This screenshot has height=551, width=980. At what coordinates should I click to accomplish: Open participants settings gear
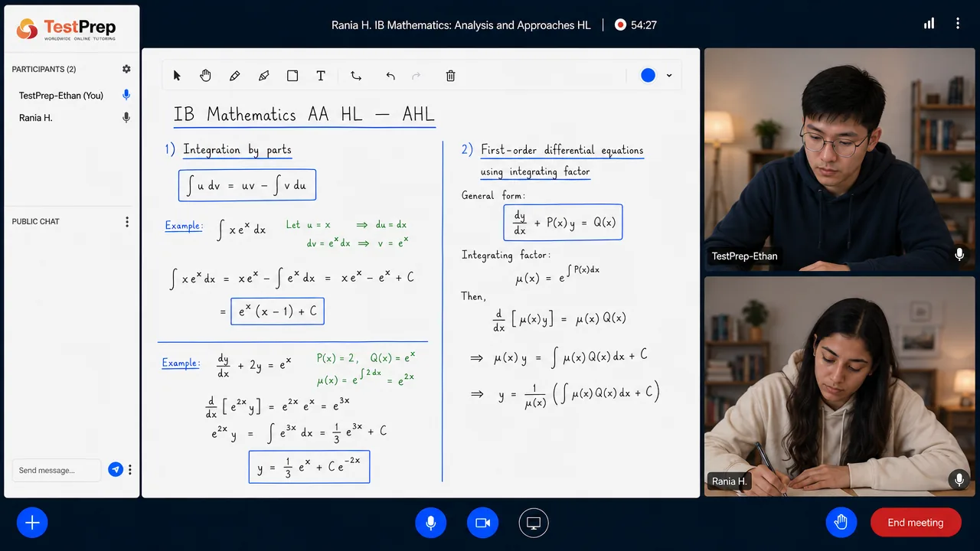click(126, 69)
